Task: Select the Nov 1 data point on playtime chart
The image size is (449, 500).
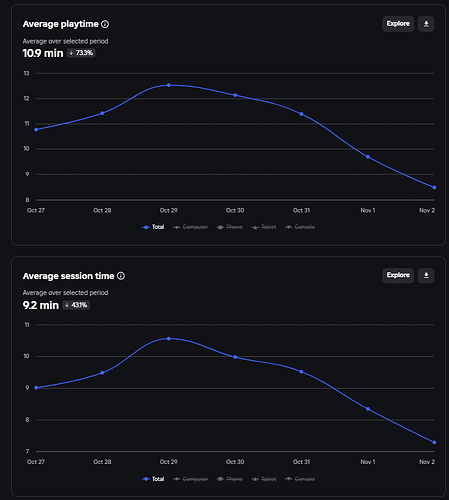Action: [x=368, y=157]
